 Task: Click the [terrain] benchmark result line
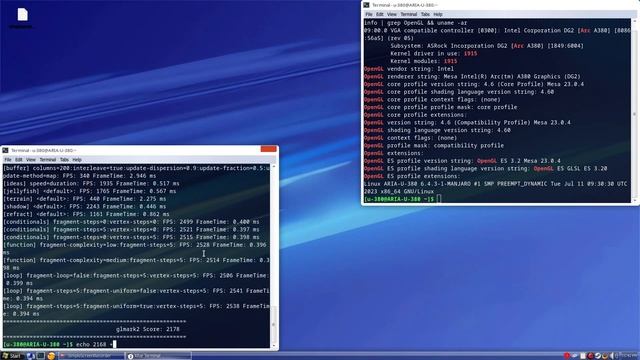coord(84,199)
